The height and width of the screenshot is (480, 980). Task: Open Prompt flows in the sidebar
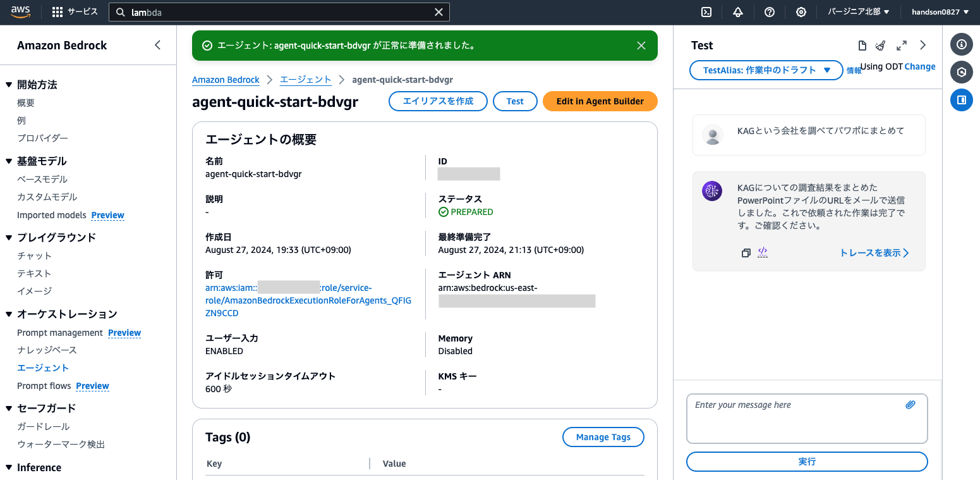tap(44, 386)
